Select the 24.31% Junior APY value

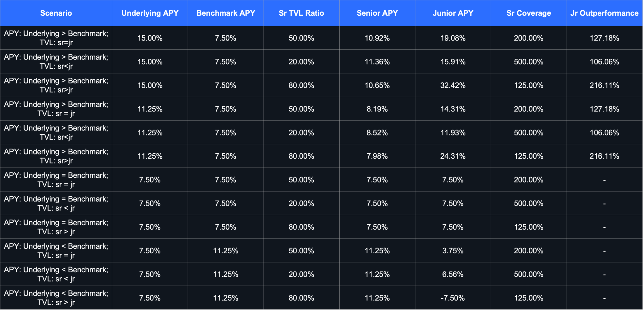tap(453, 156)
